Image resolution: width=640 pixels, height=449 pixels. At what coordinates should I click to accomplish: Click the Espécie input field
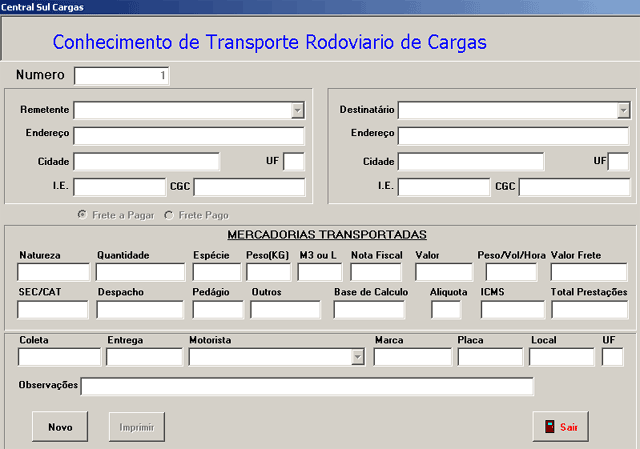click(x=217, y=272)
